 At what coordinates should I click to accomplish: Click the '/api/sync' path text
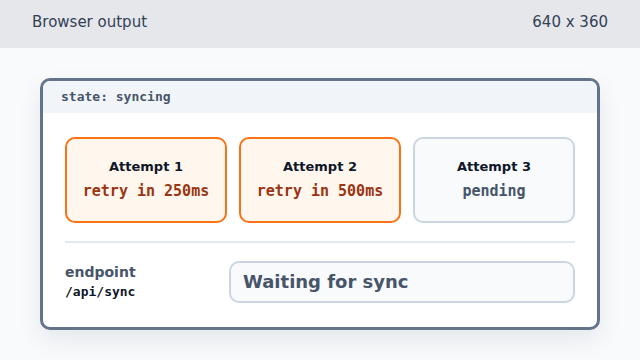pyautogui.click(x=100, y=292)
